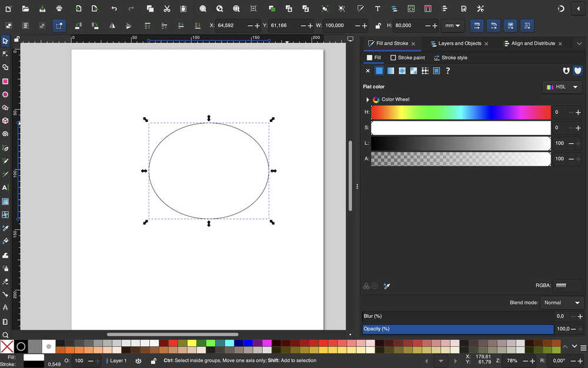Open the mm units dropdown
Screen dimensions: 588x368
453,26
